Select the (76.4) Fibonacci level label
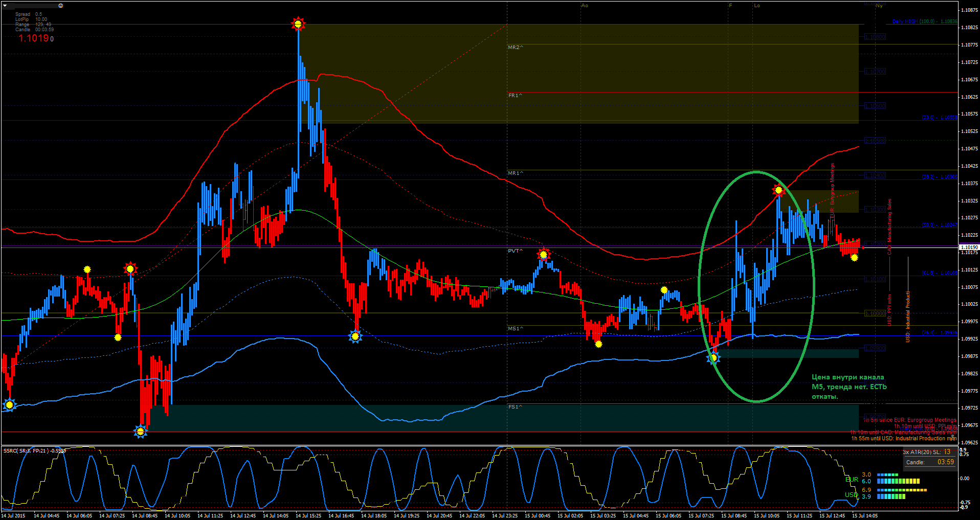 939,333
